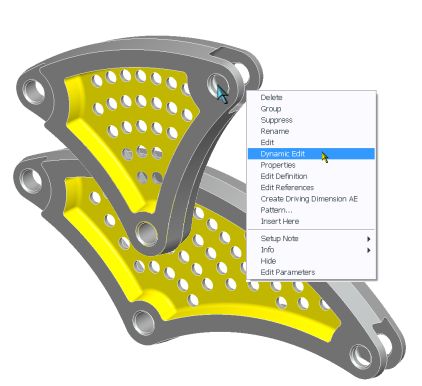Open the Setup Note menu entry

point(279,239)
